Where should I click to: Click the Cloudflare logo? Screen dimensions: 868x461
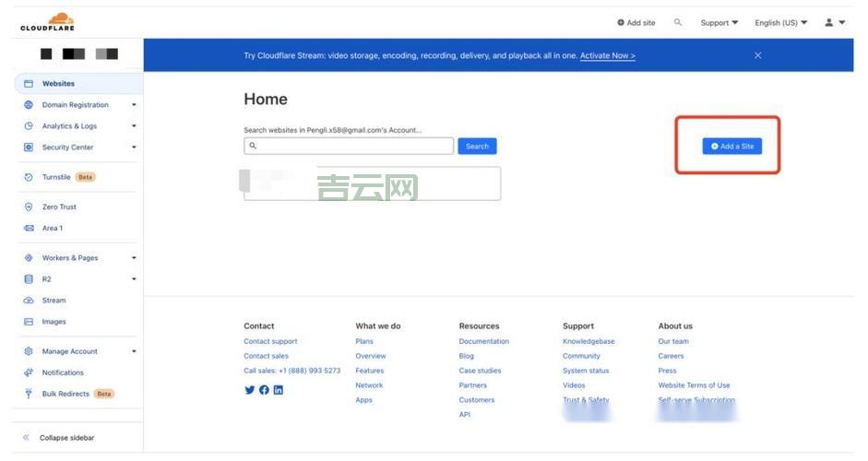47,22
